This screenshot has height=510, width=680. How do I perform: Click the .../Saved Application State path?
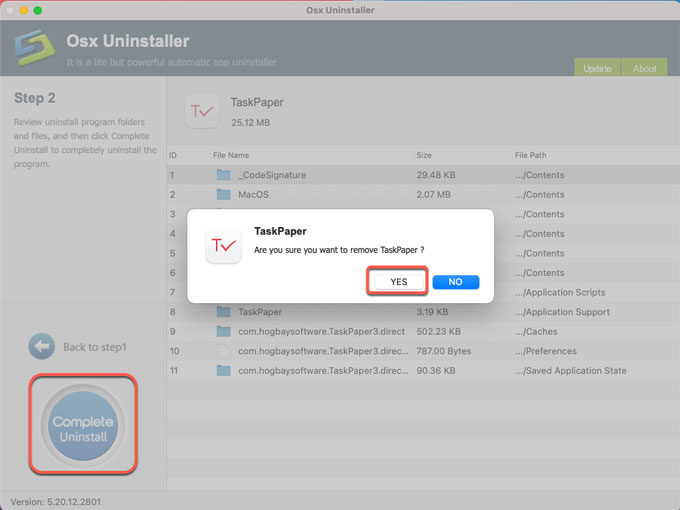tap(570, 370)
